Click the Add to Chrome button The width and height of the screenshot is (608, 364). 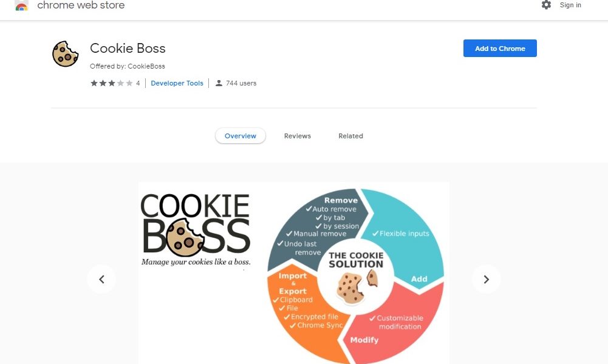500,49
